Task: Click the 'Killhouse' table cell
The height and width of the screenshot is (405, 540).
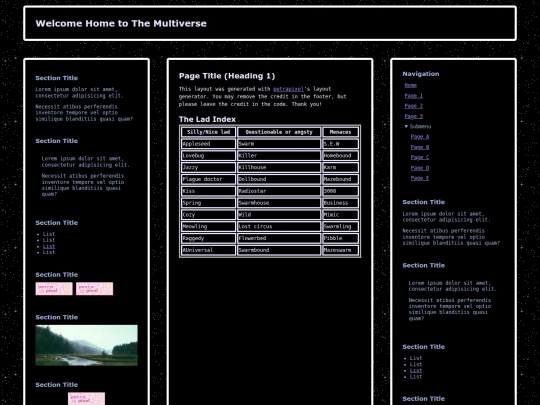Action: 279,167
